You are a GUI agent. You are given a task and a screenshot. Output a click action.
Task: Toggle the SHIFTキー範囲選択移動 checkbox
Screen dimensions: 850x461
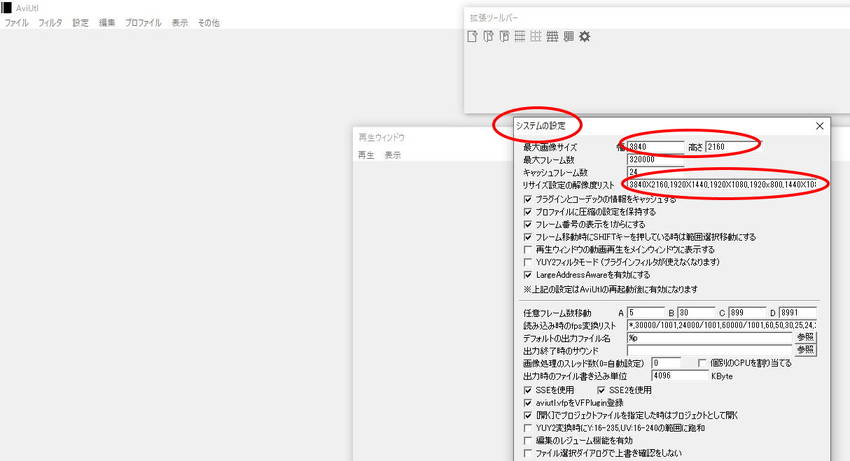click(x=527, y=237)
